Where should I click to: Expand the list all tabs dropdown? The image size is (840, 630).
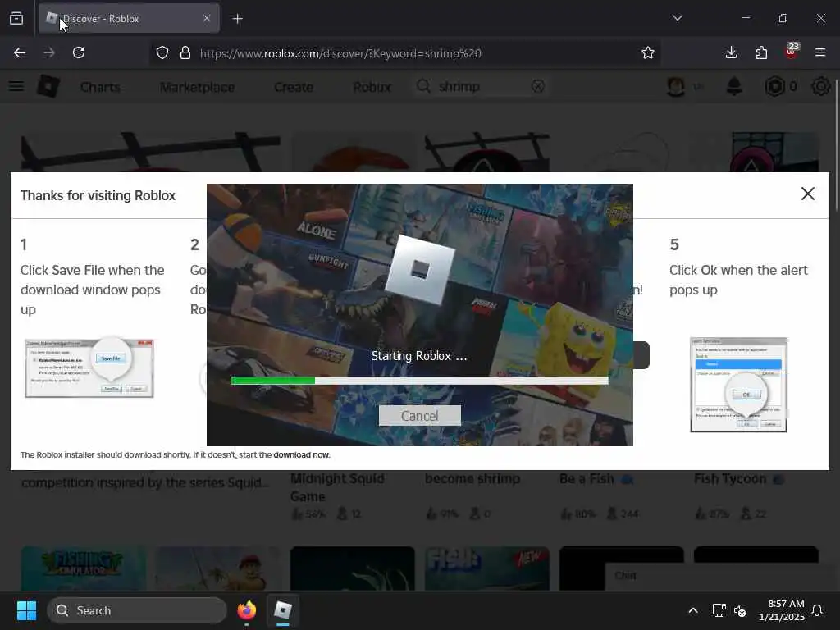(677, 18)
